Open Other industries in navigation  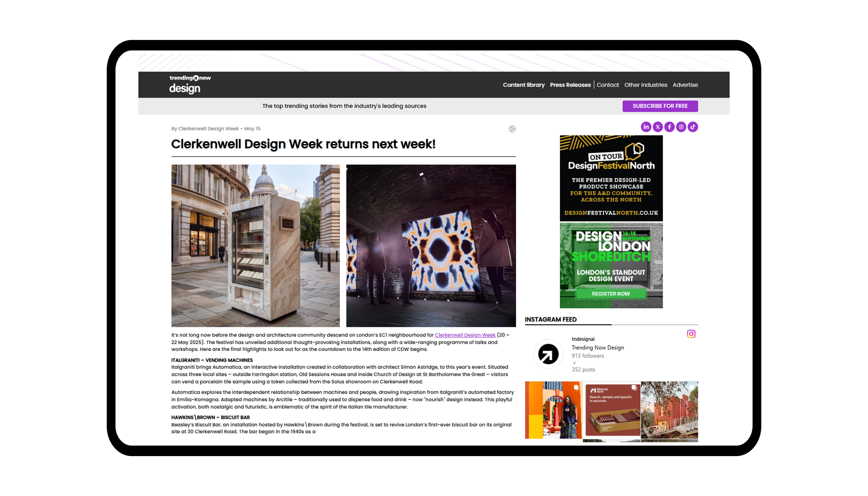(645, 85)
